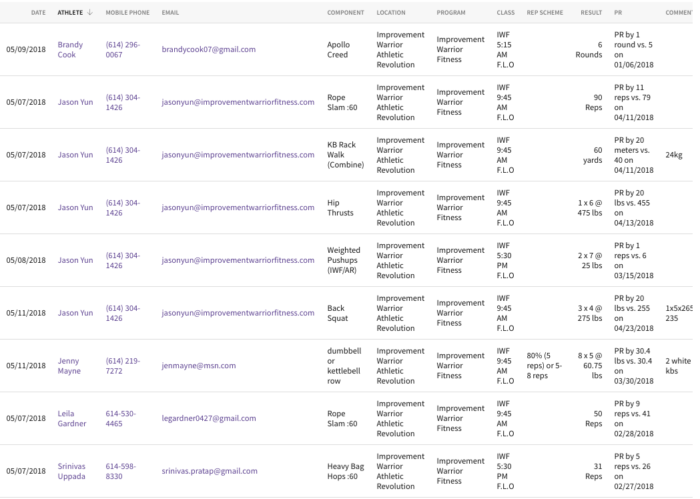The image size is (700, 499).
Task: Click phone number in Weighted Pushups row
Action: point(123,260)
